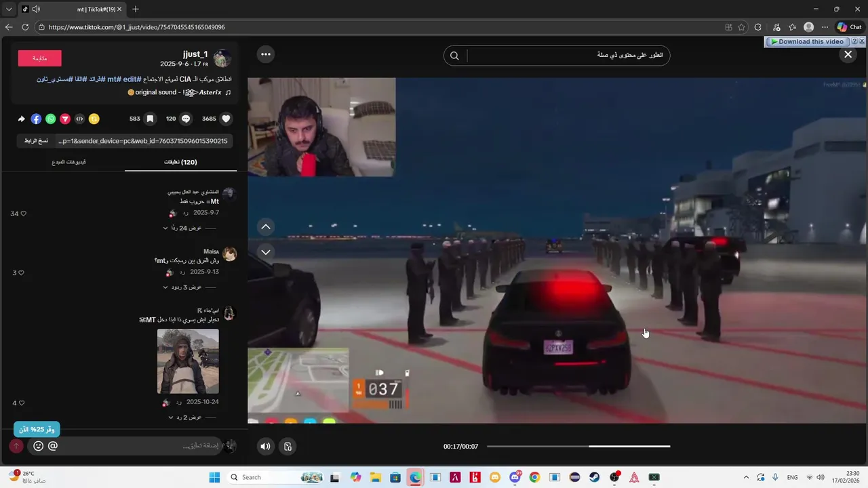Mute the video sound
Screen dimensions: 868x488
click(x=265, y=446)
